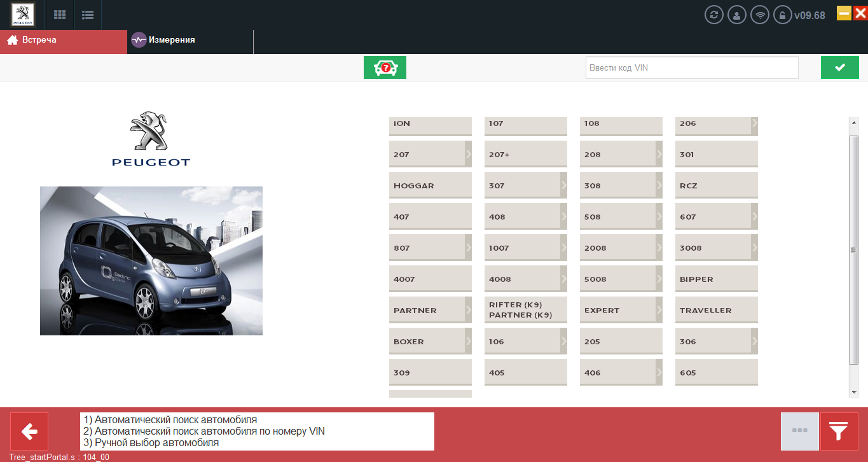Switch to the list view icon
This screenshot has width=868, height=462.
click(x=88, y=15)
